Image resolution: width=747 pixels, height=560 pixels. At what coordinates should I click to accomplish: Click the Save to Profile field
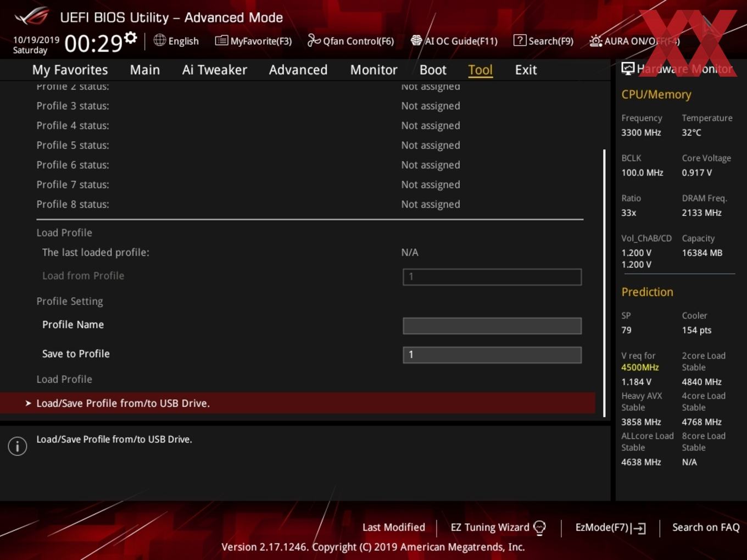point(492,355)
